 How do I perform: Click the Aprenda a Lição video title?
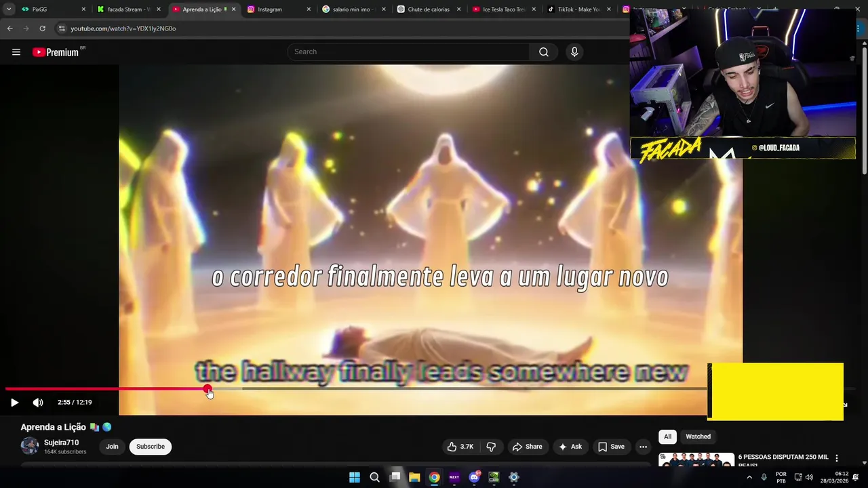[x=54, y=427]
